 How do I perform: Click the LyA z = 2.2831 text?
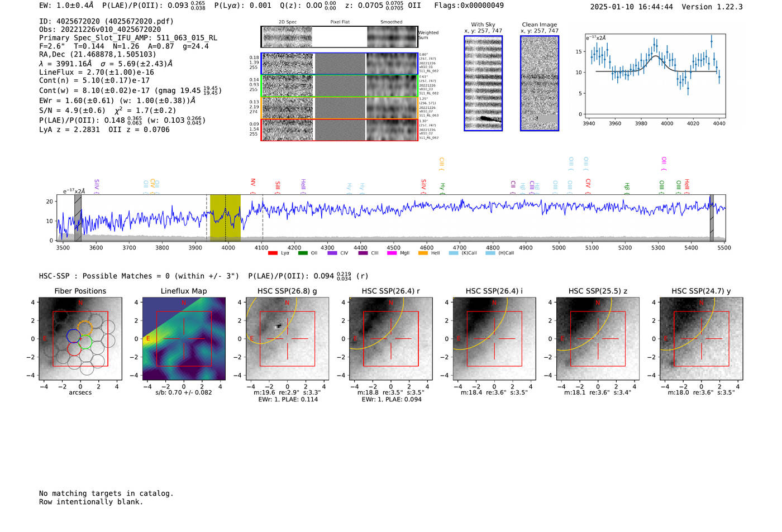[69, 130]
